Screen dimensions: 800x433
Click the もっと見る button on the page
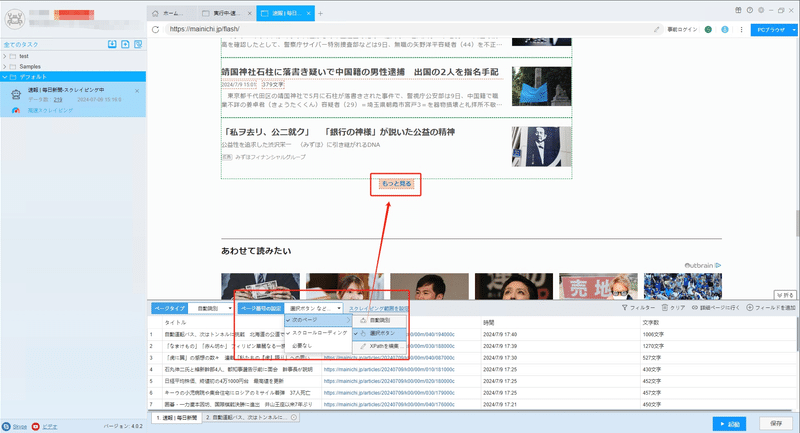(x=396, y=184)
